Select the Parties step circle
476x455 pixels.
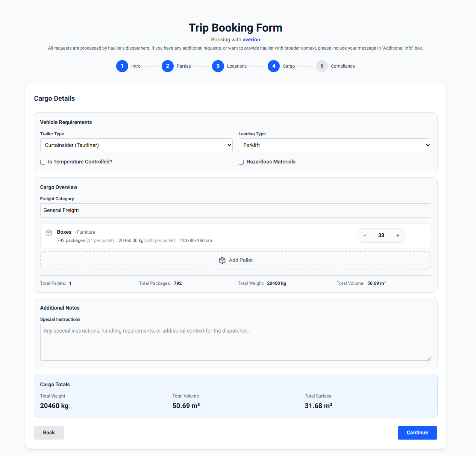pyautogui.click(x=168, y=66)
